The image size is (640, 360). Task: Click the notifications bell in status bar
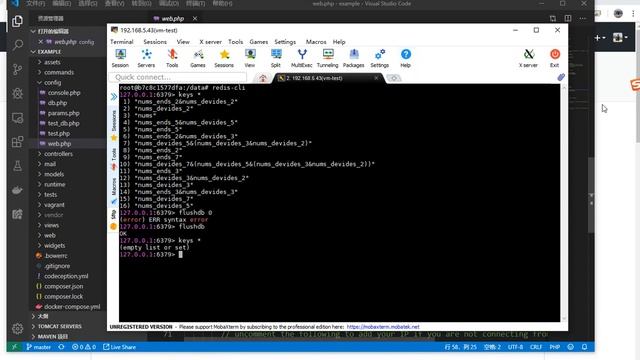coord(584,347)
